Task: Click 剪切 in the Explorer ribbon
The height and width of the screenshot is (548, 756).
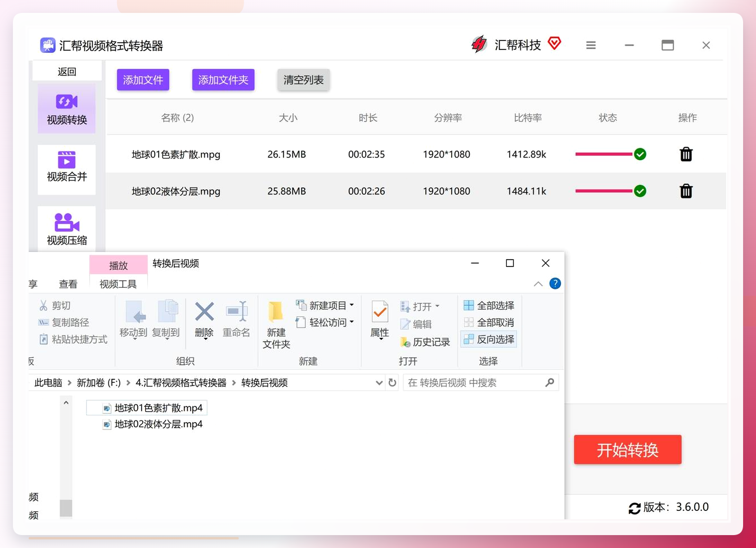Action: pos(55,305)
